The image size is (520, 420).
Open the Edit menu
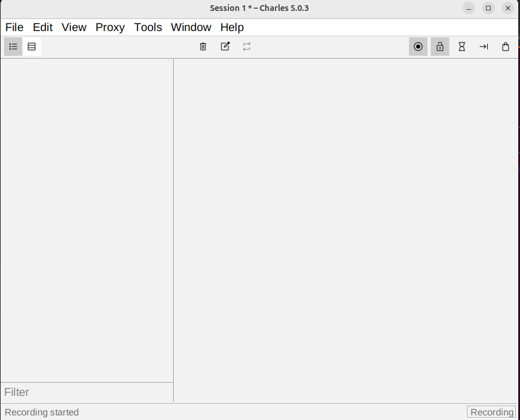click(43, 27)
